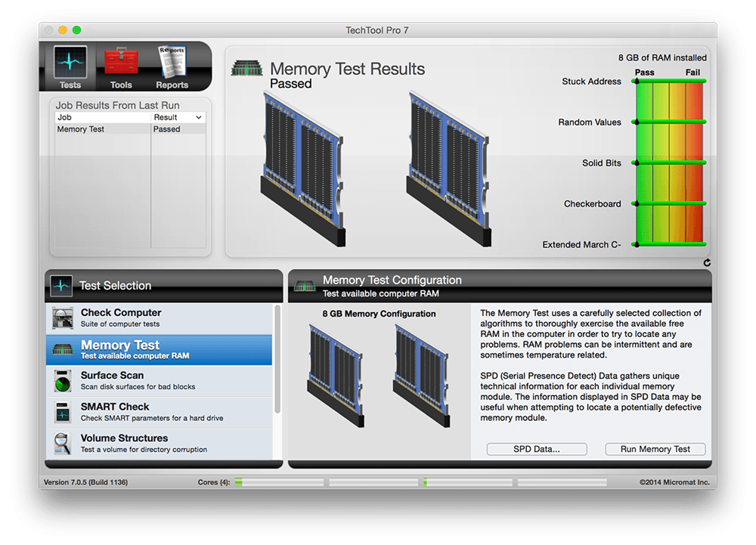This screenshot has width=756, height=545.
Task: Open the Result column sort dropdown
Action: 198,118
